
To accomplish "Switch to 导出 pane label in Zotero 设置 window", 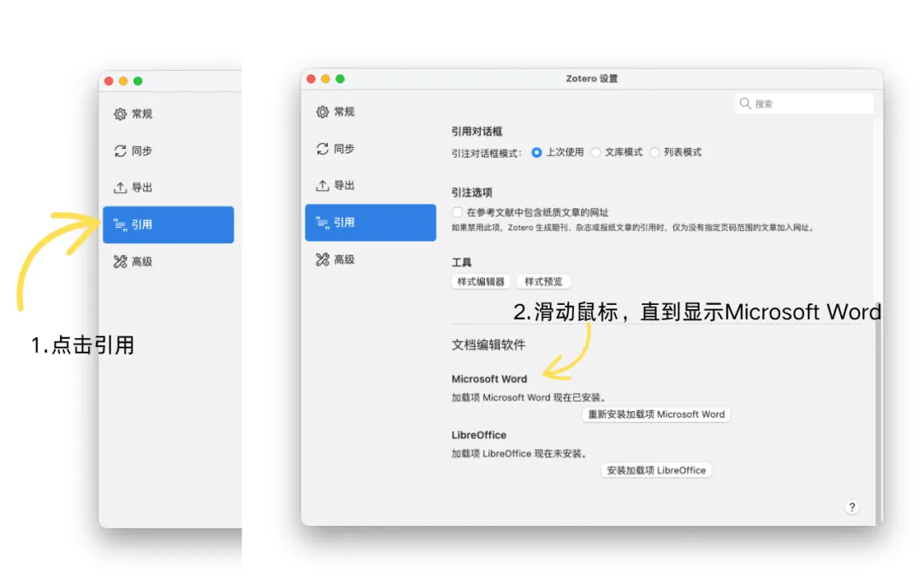I will (344, 185).
